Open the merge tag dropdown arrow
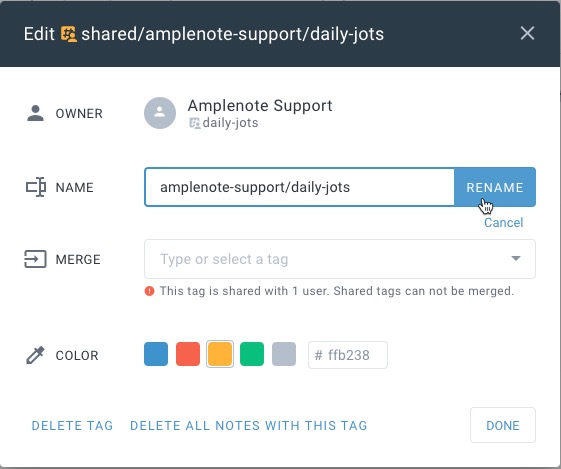 coord(516,258)
